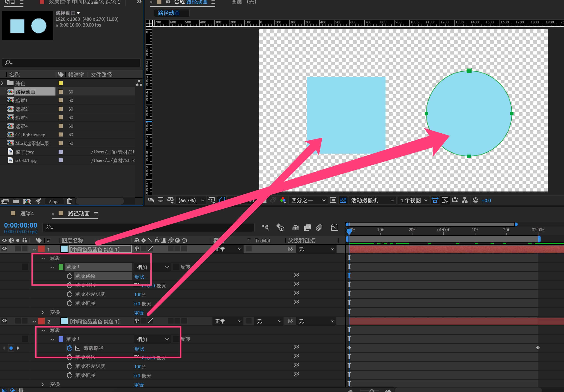
Task: Click the delete trash icon in project panel
Action: point(69,201)
